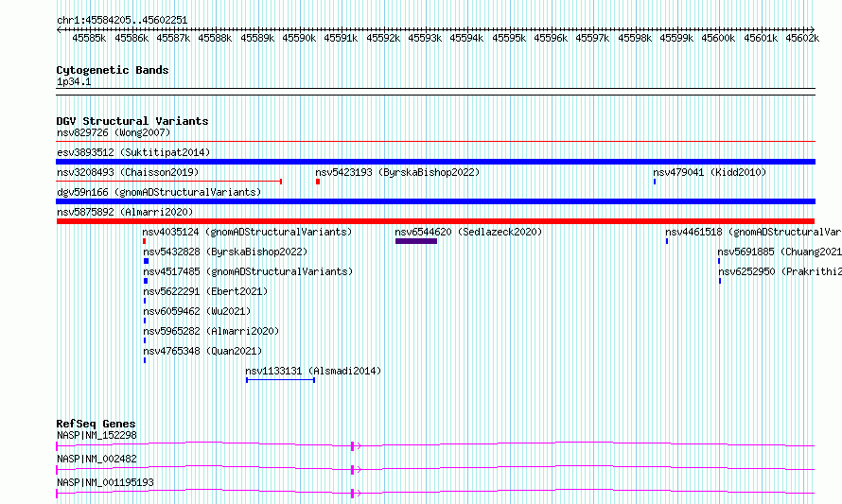Select the nsv1133131 blue variant line

[x=280, y=380]
